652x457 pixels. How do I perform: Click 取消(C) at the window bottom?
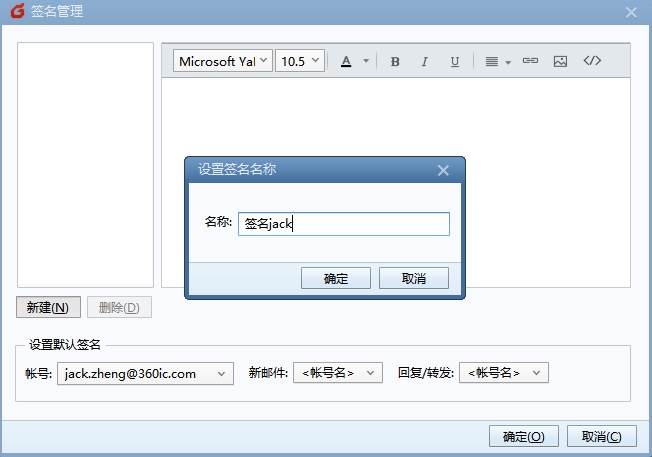coord(602,437)
